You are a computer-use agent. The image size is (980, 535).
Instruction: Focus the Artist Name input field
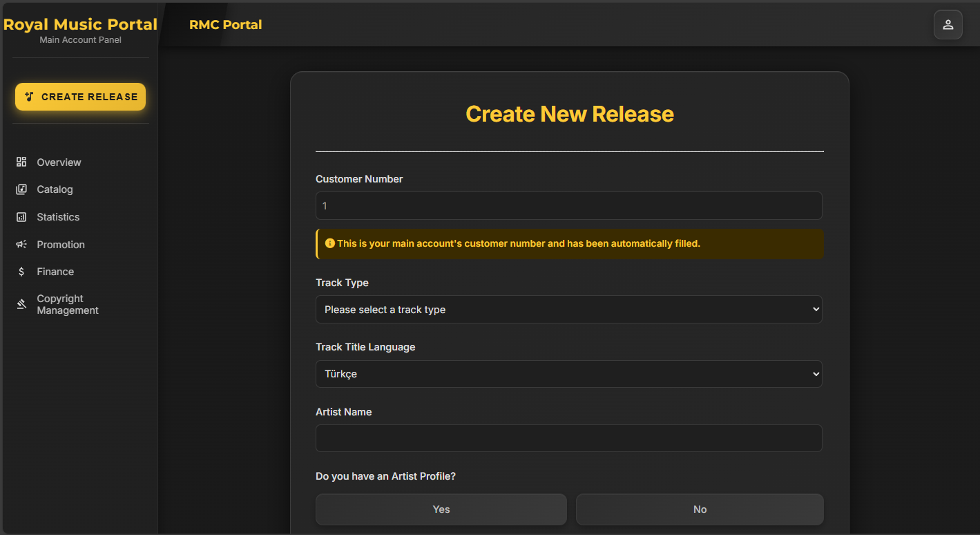point(568,438)
